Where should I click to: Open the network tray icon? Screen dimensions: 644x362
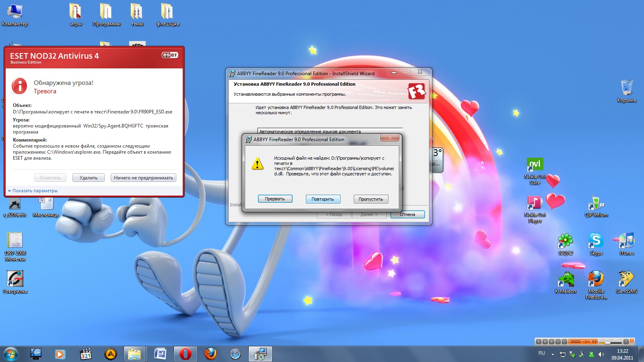tap(563, 354)
